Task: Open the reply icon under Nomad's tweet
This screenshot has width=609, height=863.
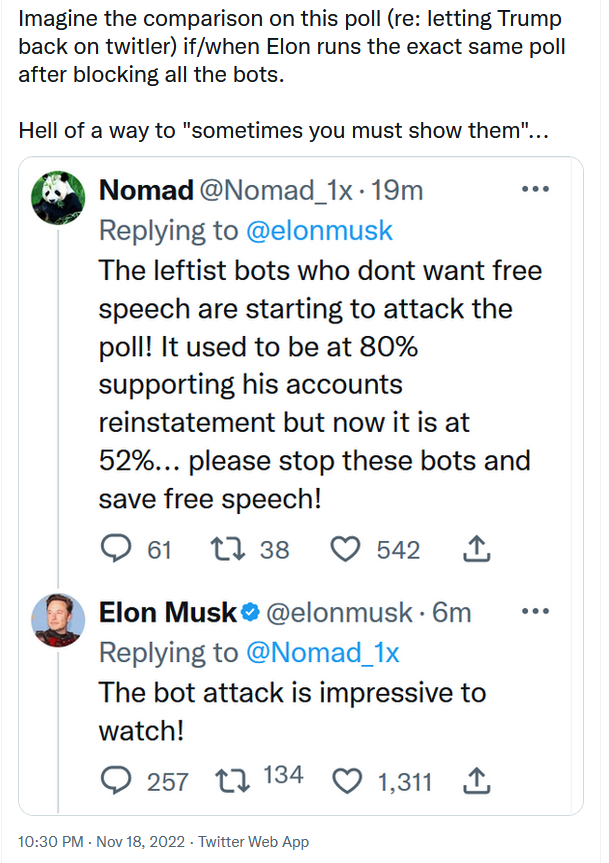Action: (117, 549)
